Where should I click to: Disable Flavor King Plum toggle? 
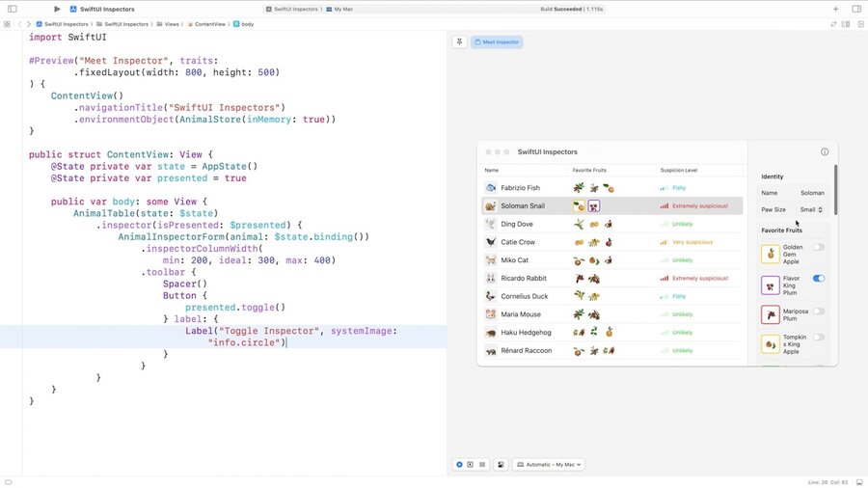(x=818, y=279)
